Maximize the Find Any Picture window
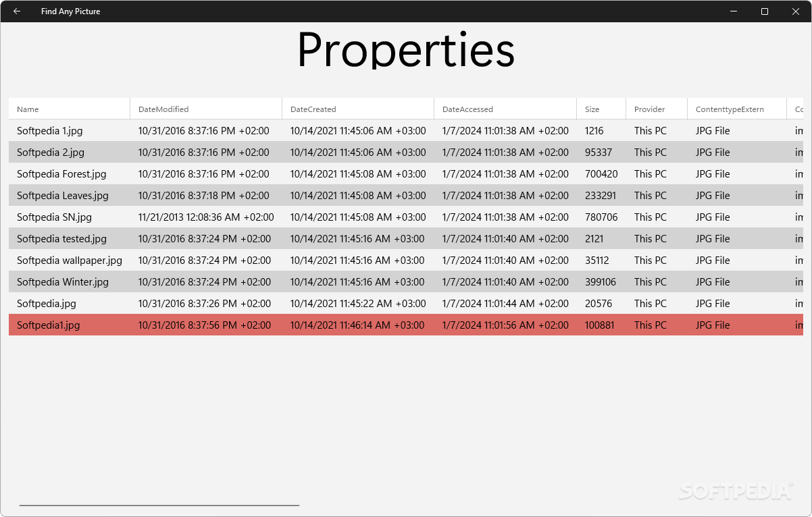This screenshot has width=812, height=517. click(765, 11)
